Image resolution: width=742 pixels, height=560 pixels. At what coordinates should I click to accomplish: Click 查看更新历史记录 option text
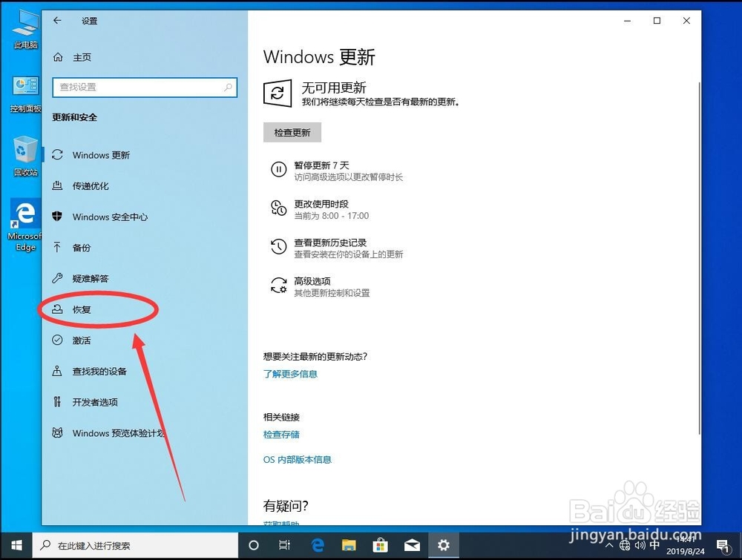pyautogui.click(x=330, y=243)
